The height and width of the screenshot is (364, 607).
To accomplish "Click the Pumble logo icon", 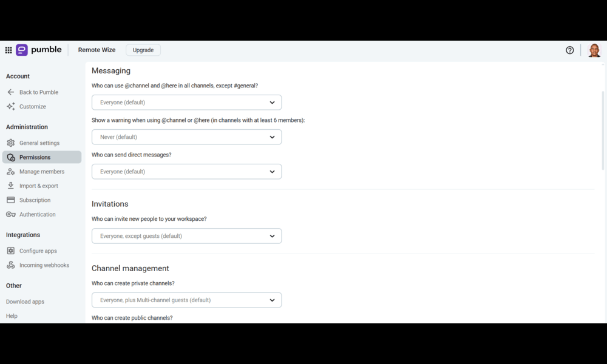I will 22,50.
